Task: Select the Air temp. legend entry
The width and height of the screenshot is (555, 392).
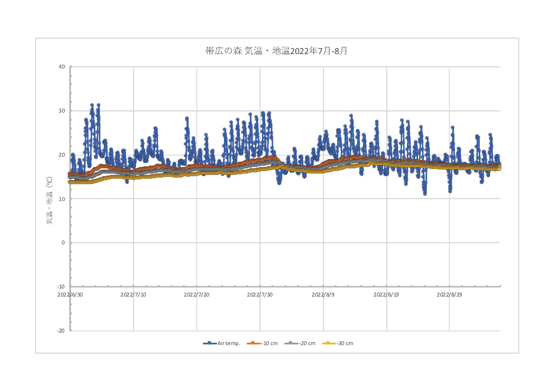Action: click(x=222, y=343)
